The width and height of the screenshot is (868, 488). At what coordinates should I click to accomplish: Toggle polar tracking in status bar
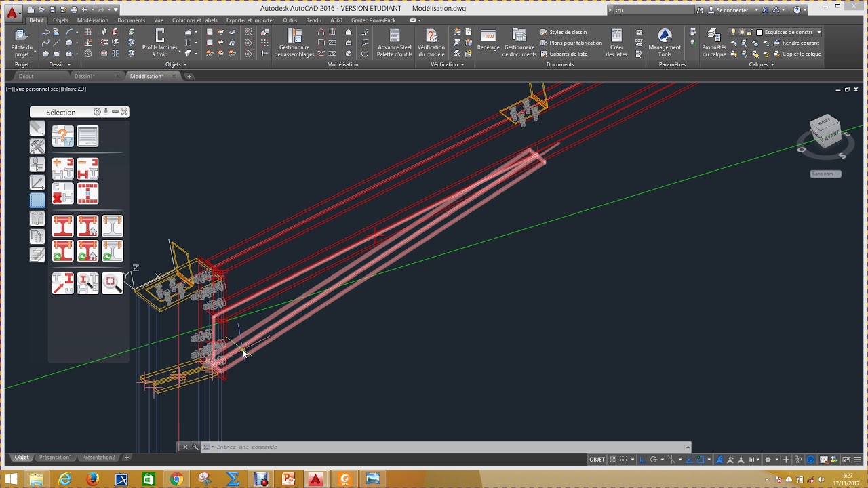tap(654, 459)
